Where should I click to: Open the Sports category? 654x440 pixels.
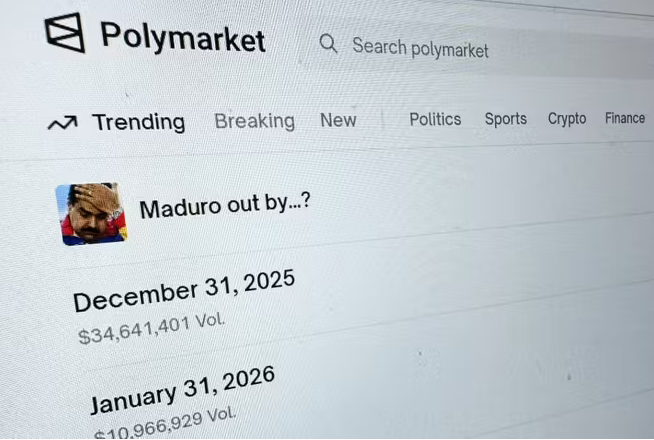coord(505,119)
